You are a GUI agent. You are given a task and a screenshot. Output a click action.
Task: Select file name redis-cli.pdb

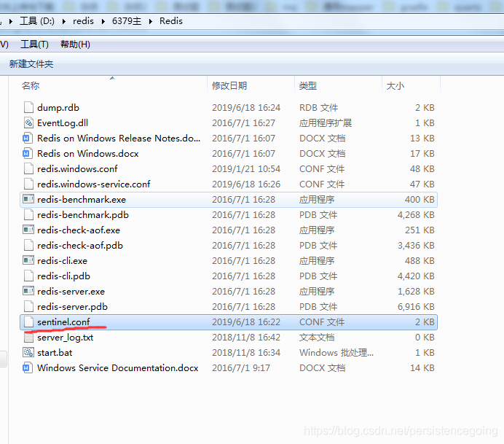[63, 276]
